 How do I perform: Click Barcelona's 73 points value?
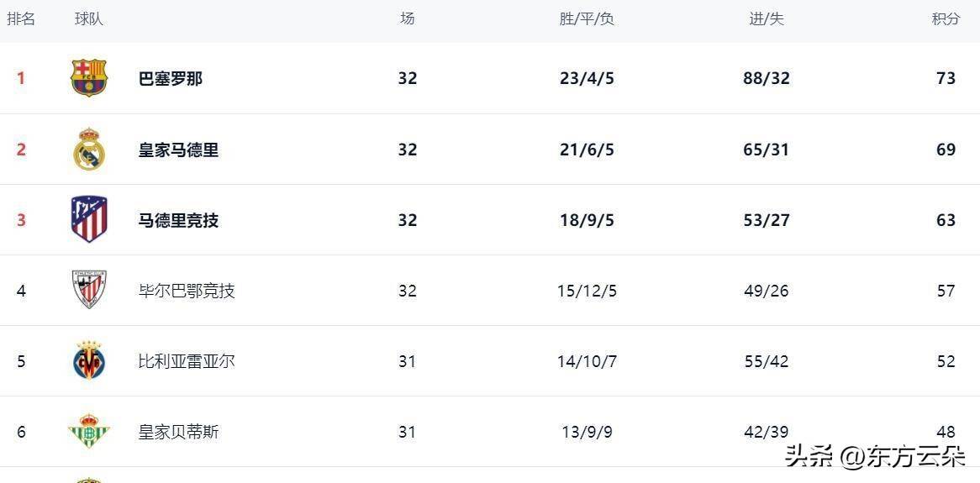coord(946,78)
